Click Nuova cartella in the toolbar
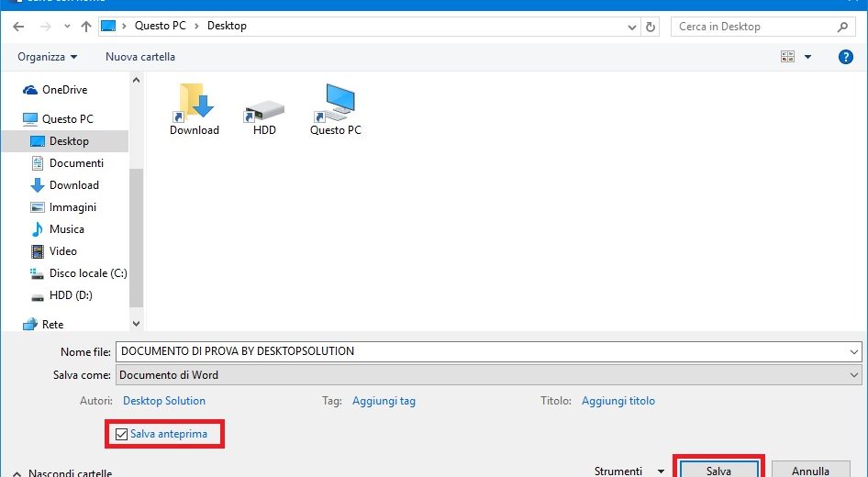868x477 pixels. [x=139, y=57]
